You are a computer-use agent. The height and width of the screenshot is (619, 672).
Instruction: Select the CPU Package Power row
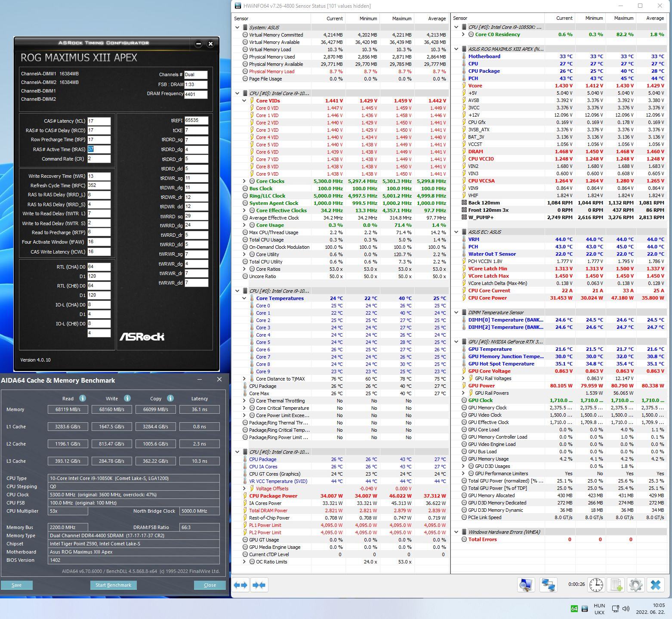(x=340, y=496)
